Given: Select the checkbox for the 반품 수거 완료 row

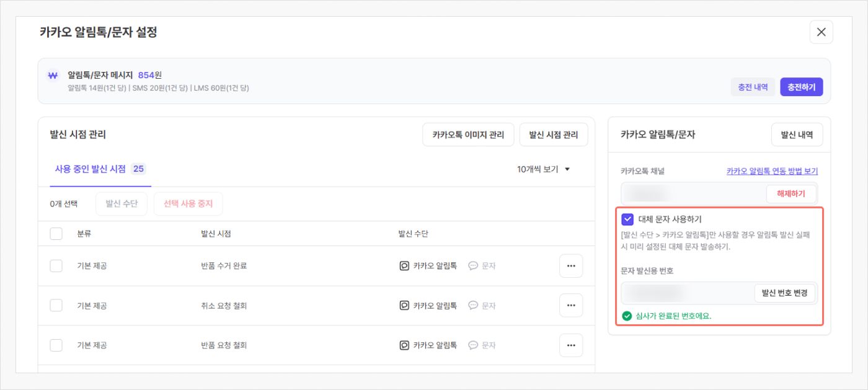Looking at the screenshot, I should [56, 266].
